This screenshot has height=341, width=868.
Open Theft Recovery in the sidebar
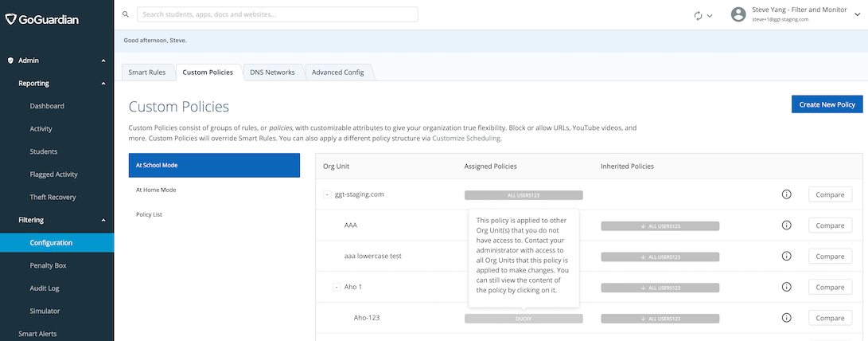click(53, 197)
